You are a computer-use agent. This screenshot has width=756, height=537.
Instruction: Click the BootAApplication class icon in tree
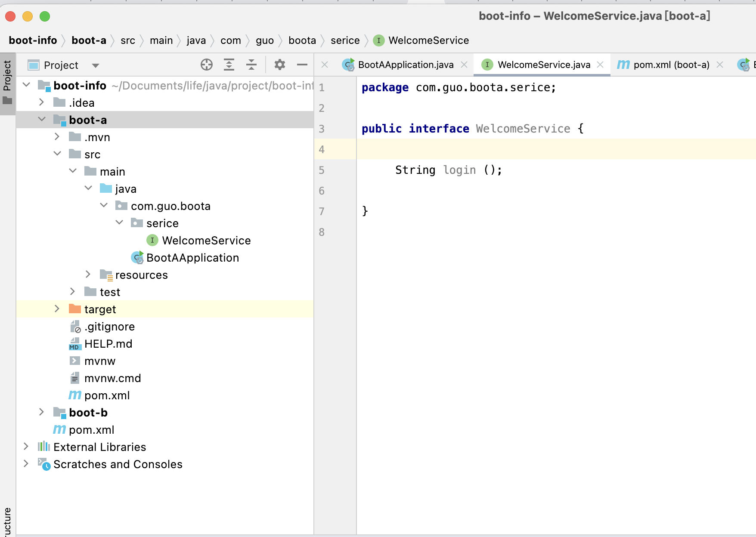137,257
